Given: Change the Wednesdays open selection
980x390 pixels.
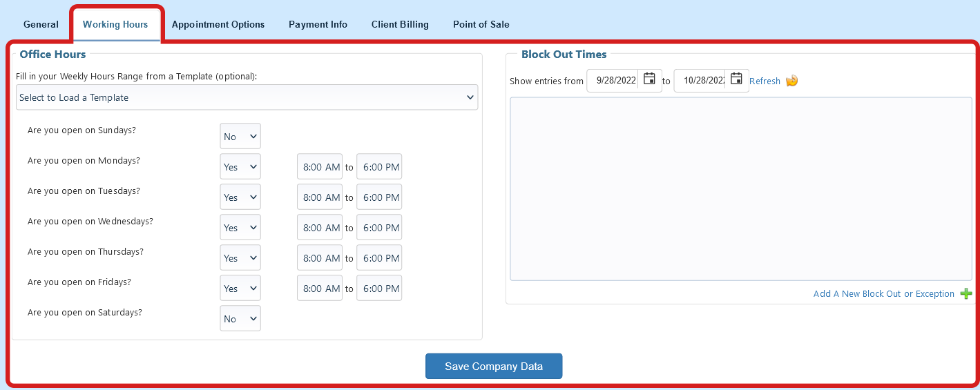Looking at the screenshot, I should click(240, 228).
